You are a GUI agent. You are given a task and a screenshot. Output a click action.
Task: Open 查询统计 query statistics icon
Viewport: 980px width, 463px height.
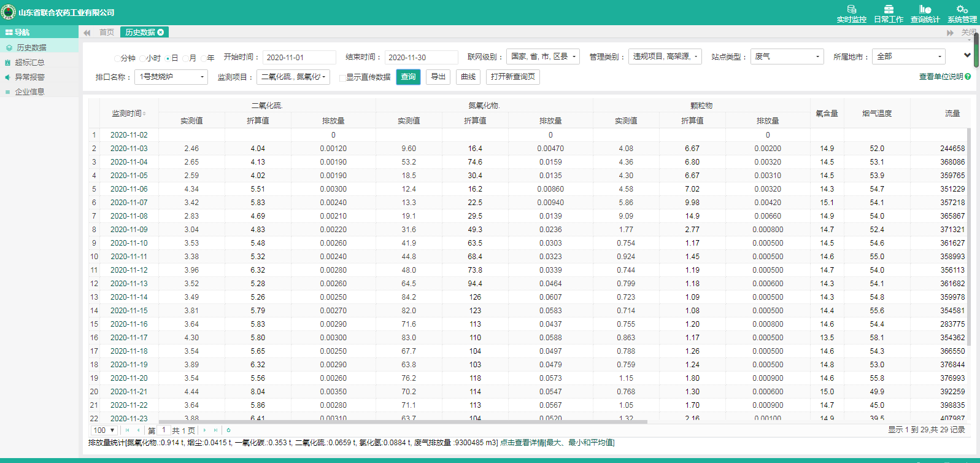pyautogui.click(x=925, y=9)
